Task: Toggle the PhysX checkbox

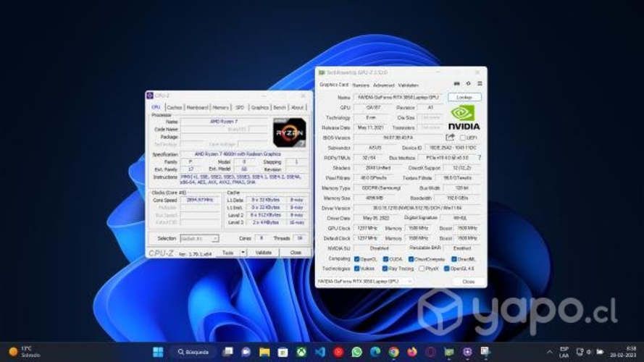Action: 422,269
